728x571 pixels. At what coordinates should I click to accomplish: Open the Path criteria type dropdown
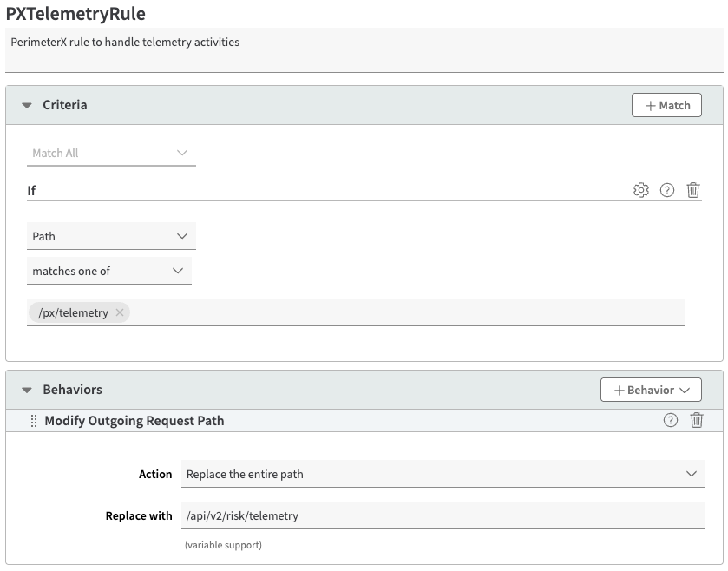point(110,236)
